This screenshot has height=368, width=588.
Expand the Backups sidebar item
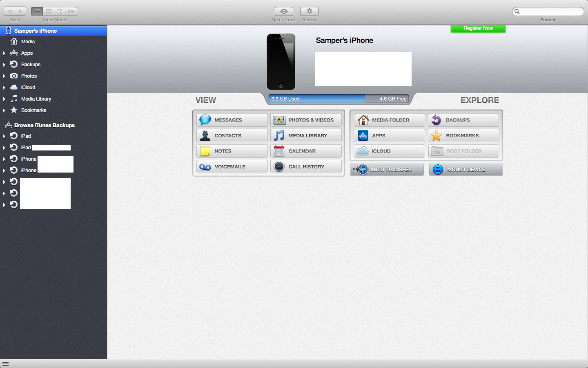[4, 65]
